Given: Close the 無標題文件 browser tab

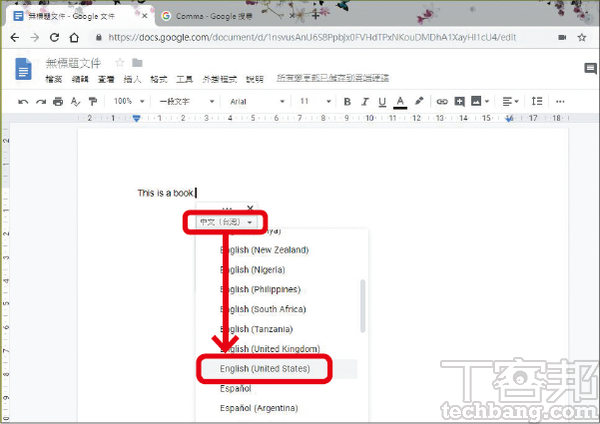Looking at the screenshot, I should point(144,16).
